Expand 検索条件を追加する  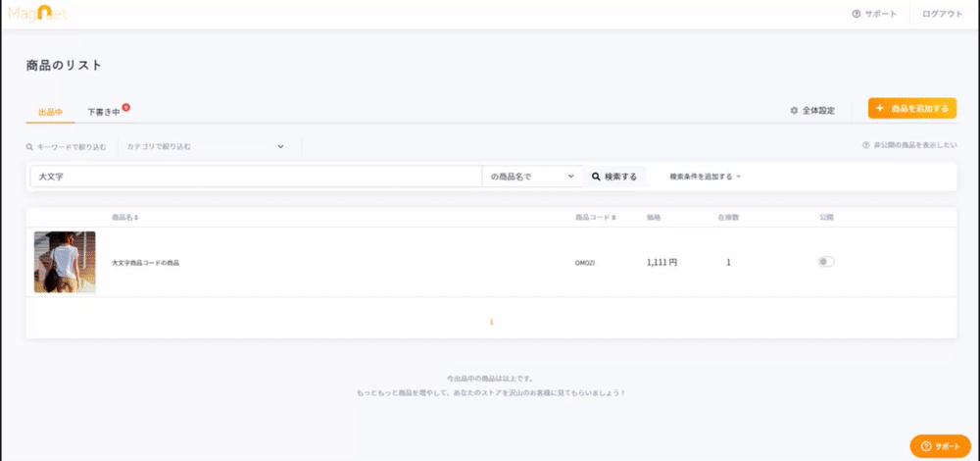tap(705, 177)
